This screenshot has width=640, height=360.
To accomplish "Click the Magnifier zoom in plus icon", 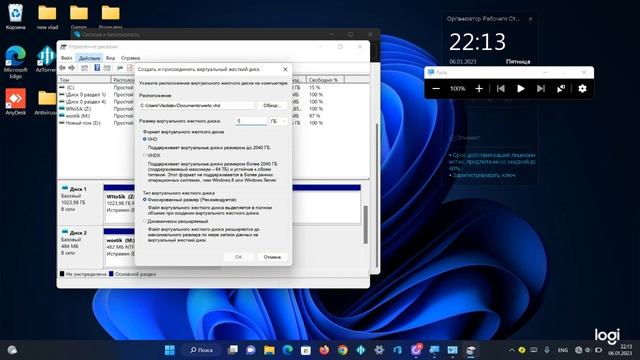I will 479,89.
